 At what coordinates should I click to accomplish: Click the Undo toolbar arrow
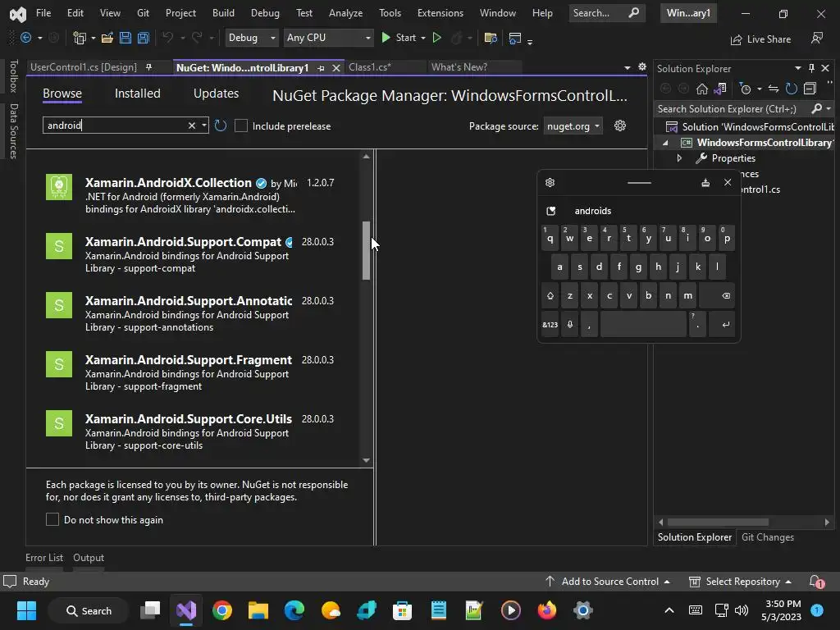pos(167,38)
